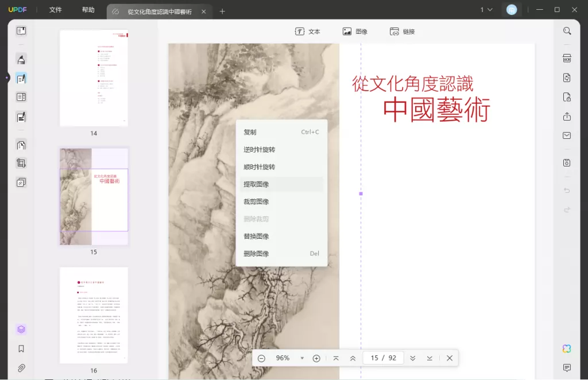Select the Comment highlighter tool

[x=21, y=59]
